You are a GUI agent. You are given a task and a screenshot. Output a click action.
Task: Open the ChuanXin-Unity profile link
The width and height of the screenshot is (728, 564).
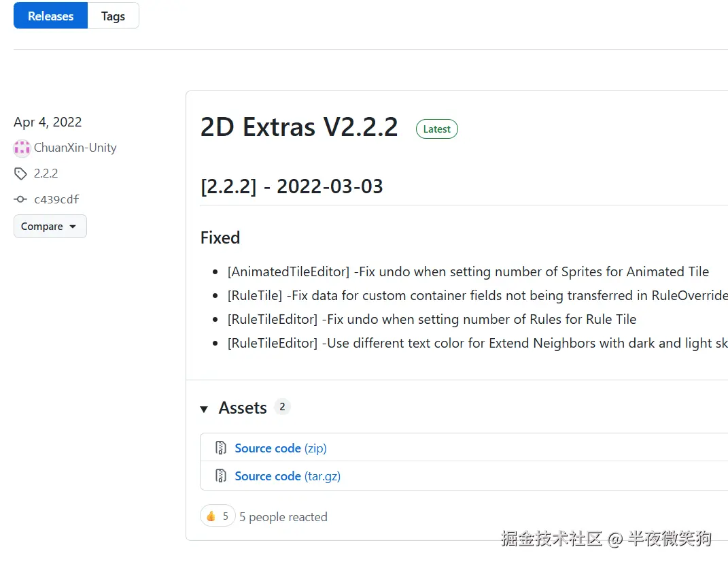pyautogui.click(x=75, y=148)
